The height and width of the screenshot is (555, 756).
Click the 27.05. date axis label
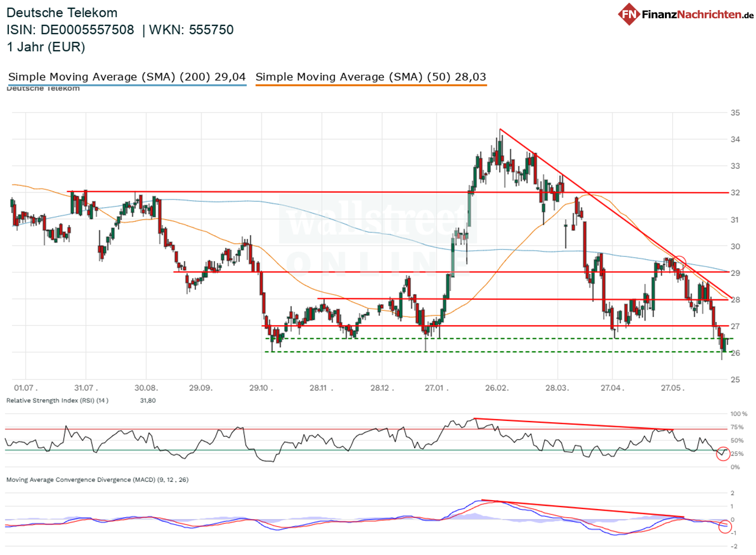(672, 388)
